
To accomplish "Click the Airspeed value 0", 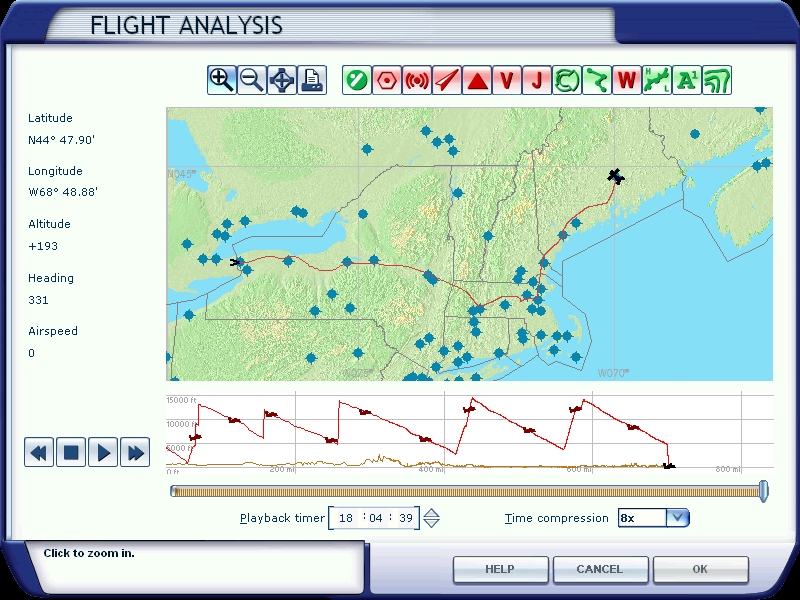I will tap(32, 353).
